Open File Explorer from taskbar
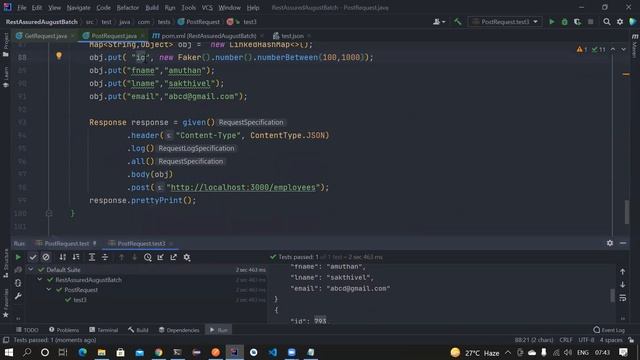640x360 pixels. coord(102,352)
